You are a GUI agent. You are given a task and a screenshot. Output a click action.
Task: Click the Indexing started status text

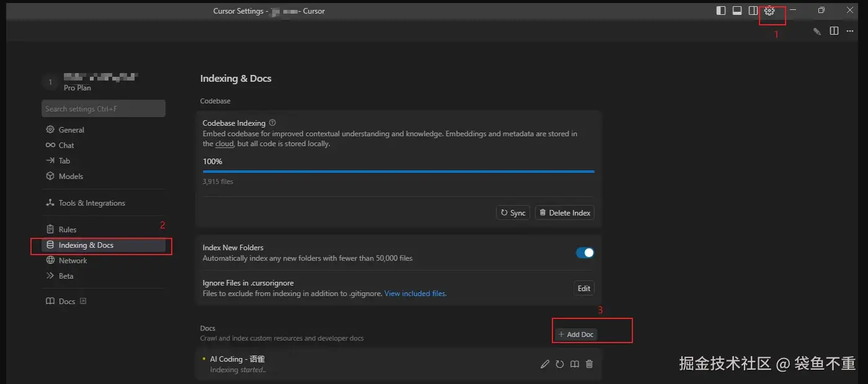(x=238, y=370)
